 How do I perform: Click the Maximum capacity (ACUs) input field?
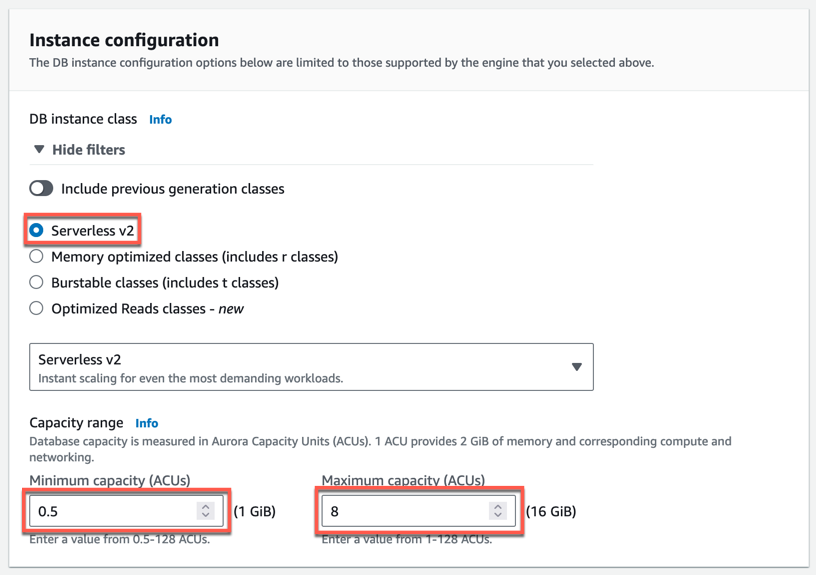point(405,511)
